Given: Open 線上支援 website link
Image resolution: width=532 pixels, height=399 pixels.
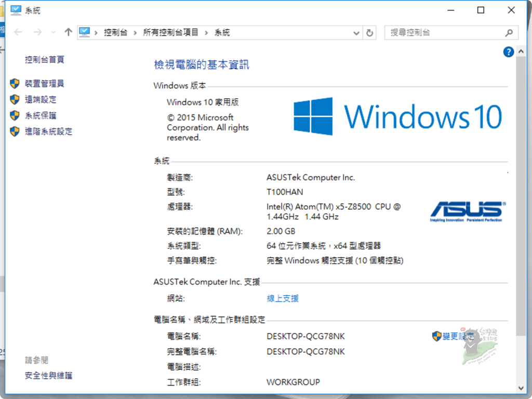Looking at the screenshot, I should 283,299.
